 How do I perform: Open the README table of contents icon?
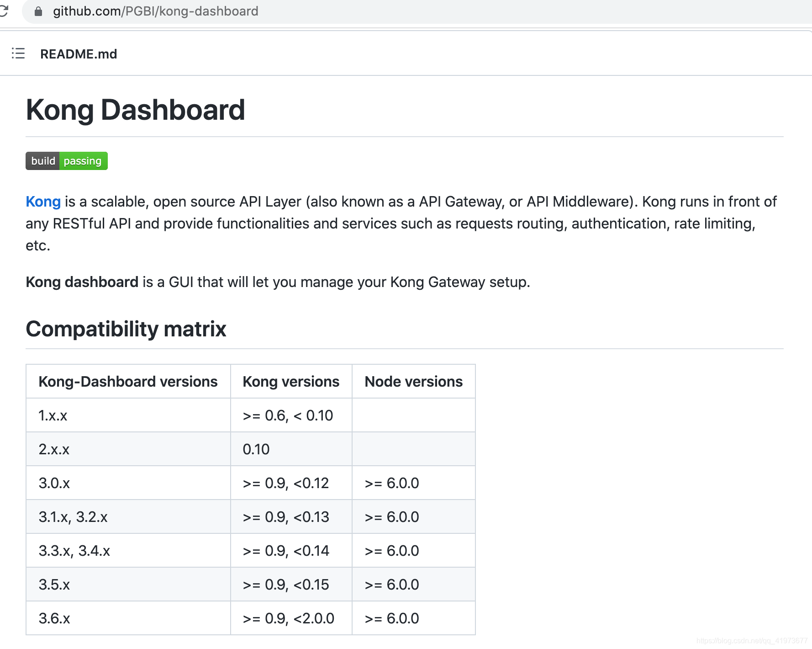click(x=18, y=53)
